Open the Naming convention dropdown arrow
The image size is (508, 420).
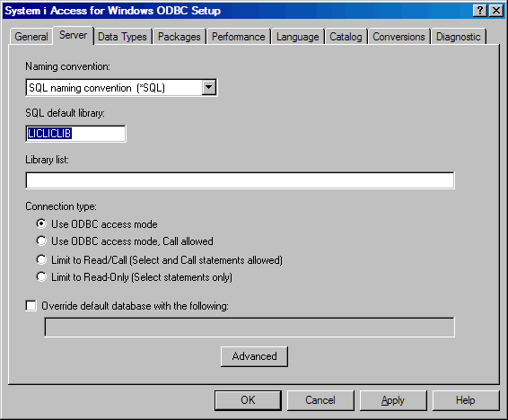click(x=209, y=87)
